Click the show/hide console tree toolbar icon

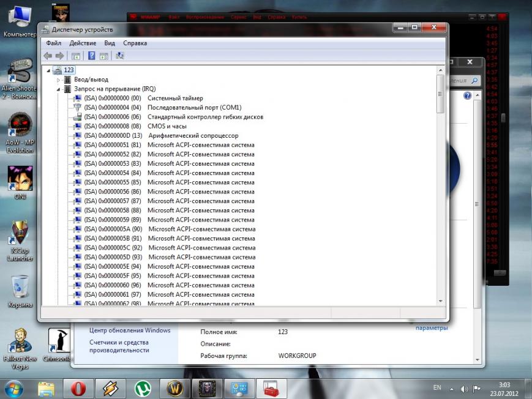tap(76, 56)
